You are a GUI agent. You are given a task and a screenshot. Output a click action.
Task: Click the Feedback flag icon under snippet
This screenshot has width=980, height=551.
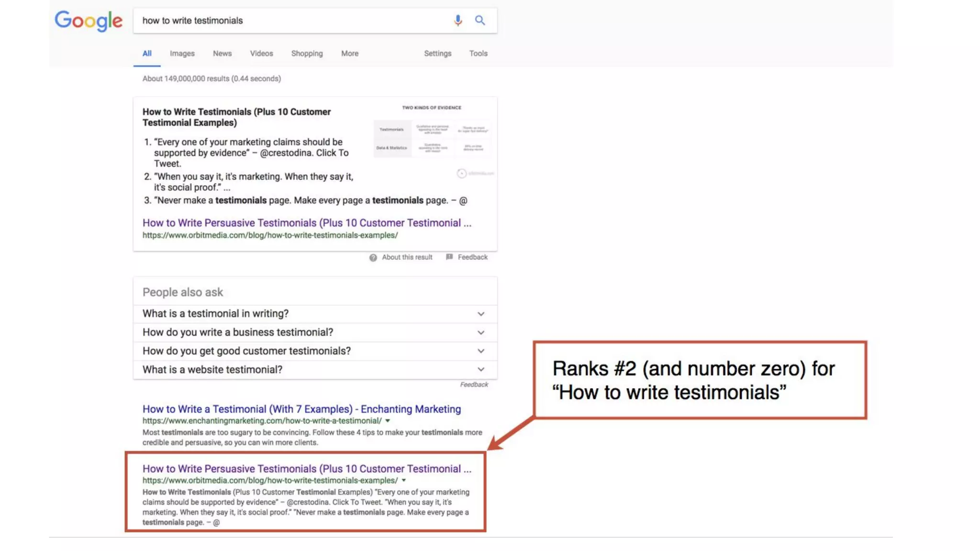click(449, 257)
